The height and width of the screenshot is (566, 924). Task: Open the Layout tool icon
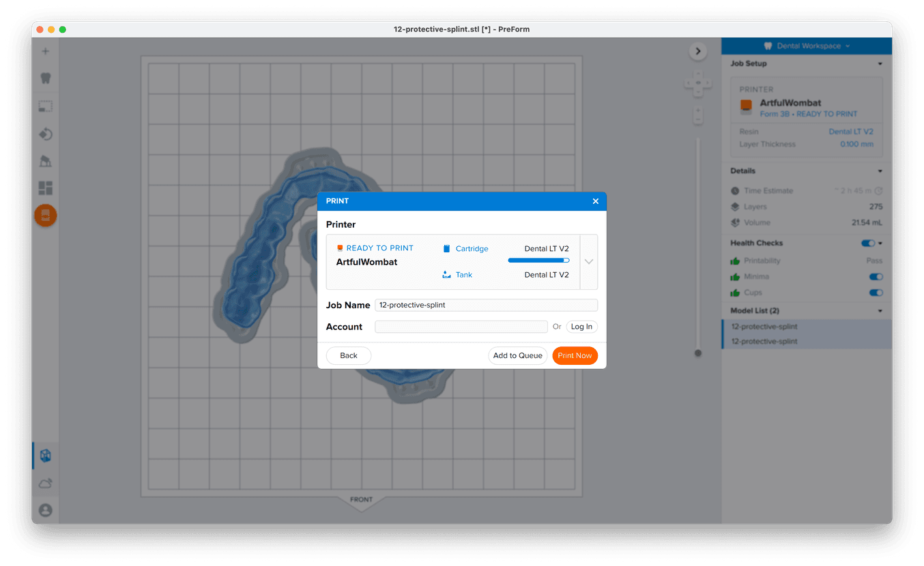click(x=46, y=188)
